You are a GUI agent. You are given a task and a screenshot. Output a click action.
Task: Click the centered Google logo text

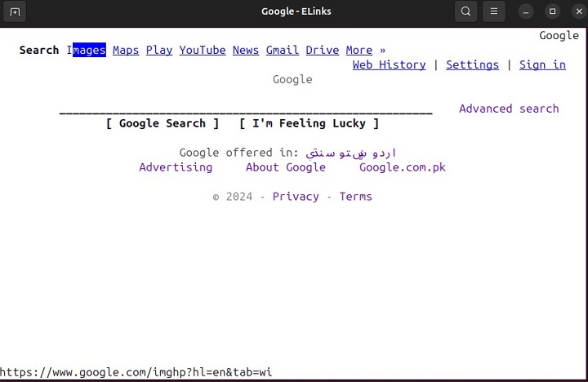point(292,79)
